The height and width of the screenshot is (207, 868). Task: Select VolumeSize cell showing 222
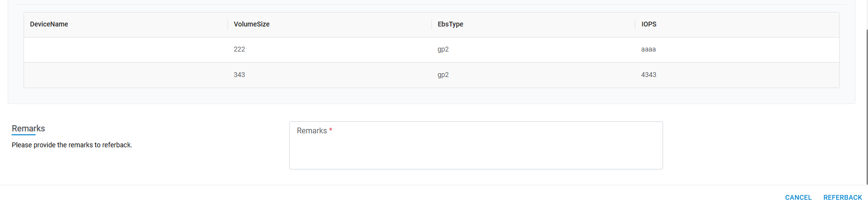(240, 49)
